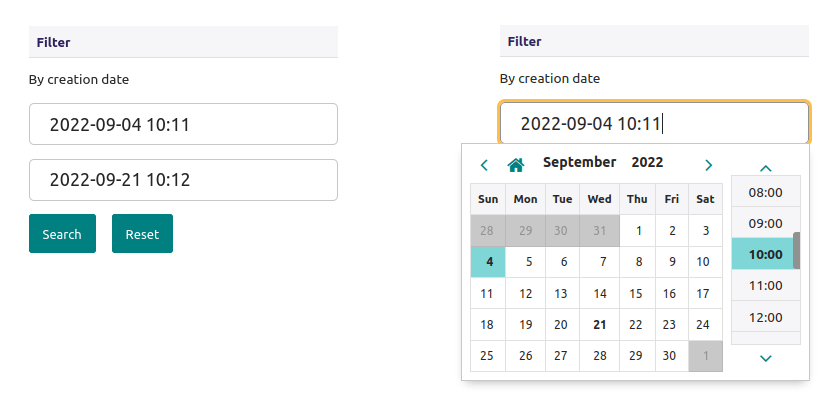
Task: Click the start date field showing 2022-09-04 10:11
Action: [183, 125]
